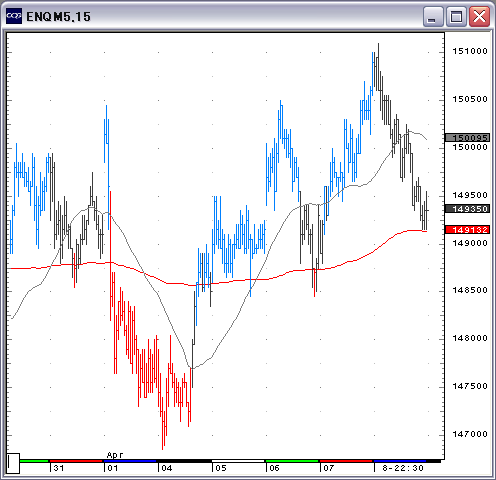
Task: Click the 8-22:30 time label
Action: [403, 468]
